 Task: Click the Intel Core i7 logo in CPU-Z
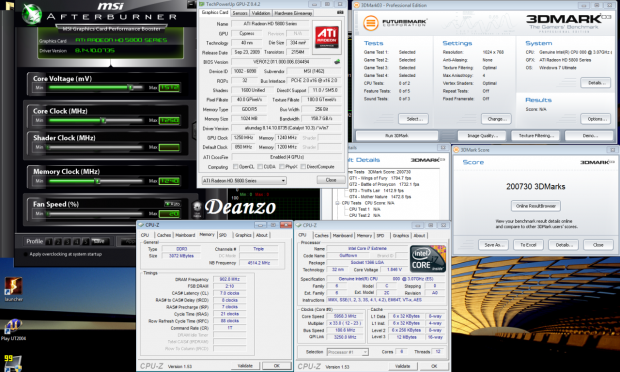tap(428, 259)
